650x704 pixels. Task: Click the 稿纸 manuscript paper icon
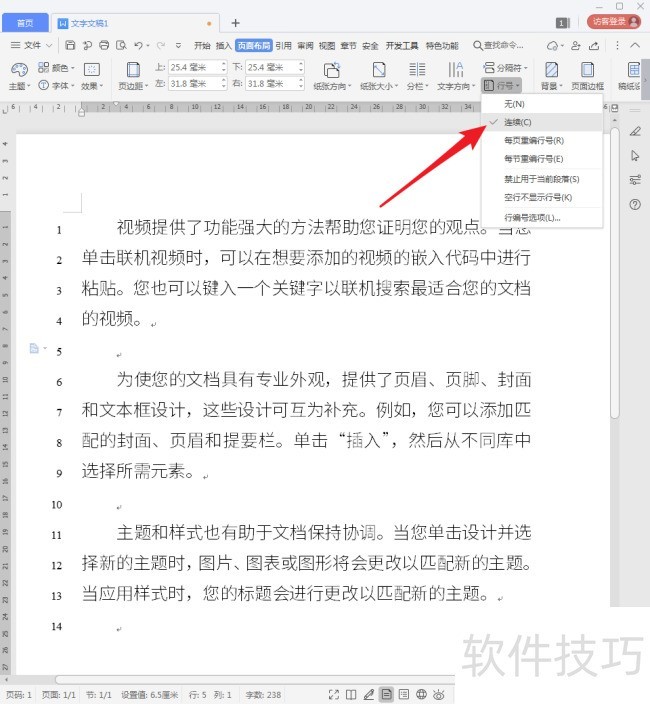pos(634,70)
